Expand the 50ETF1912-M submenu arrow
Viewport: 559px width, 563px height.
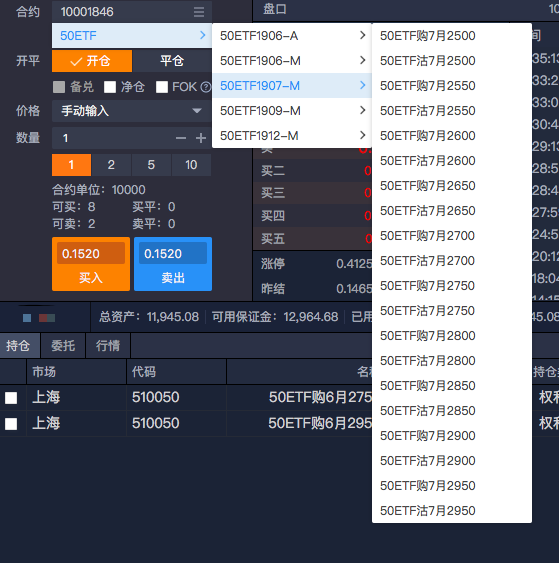pos(363,135)
